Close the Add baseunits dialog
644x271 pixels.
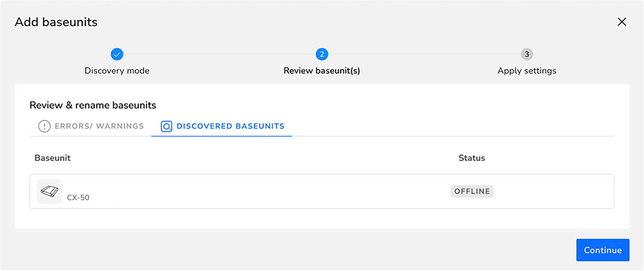(622, 22)
